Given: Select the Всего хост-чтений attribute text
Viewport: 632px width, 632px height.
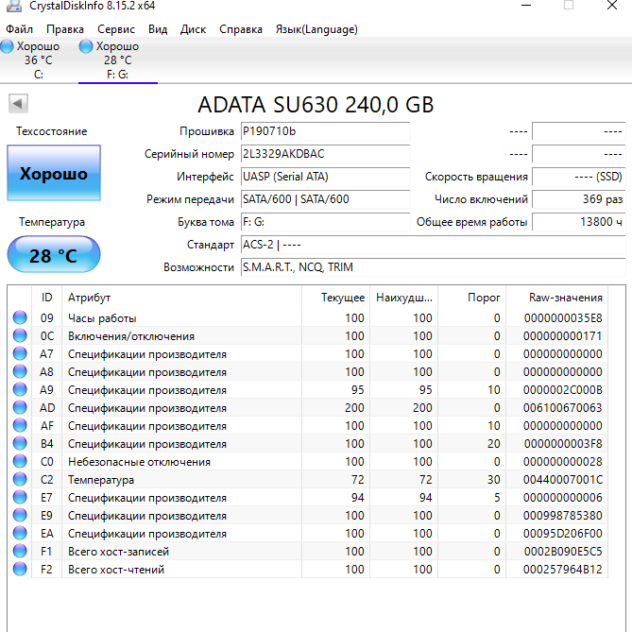Looking at the screenshot, I should pyautogui.click(x=116, y=570).
